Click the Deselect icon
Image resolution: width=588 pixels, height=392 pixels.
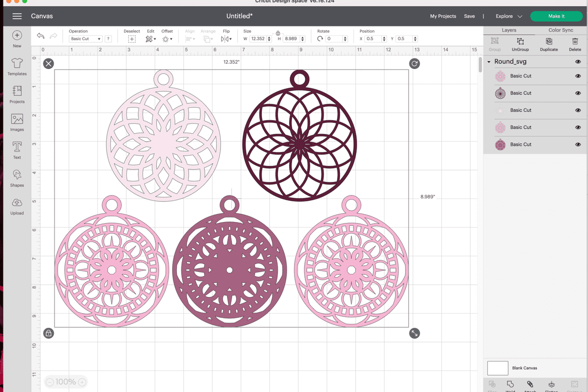coord(131,39)
